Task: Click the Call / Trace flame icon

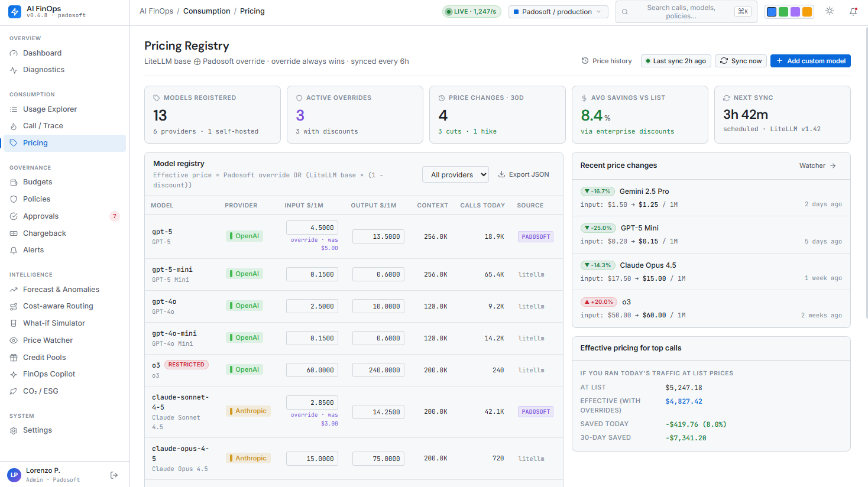Action: click(14, 126)
